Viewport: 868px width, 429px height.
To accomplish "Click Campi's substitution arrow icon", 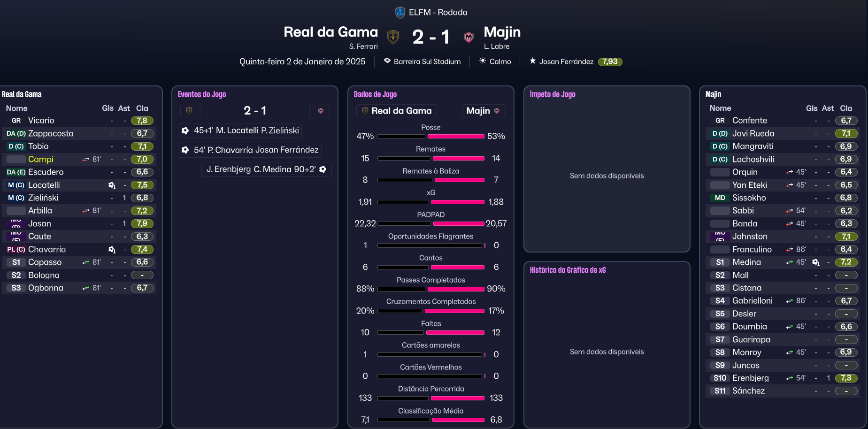I will pos(86,160).
